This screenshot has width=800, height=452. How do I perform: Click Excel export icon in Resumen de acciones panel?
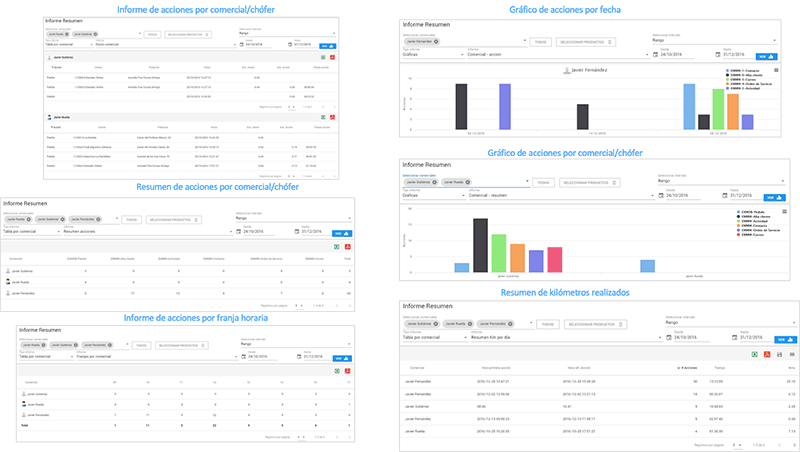click(337, 247)
